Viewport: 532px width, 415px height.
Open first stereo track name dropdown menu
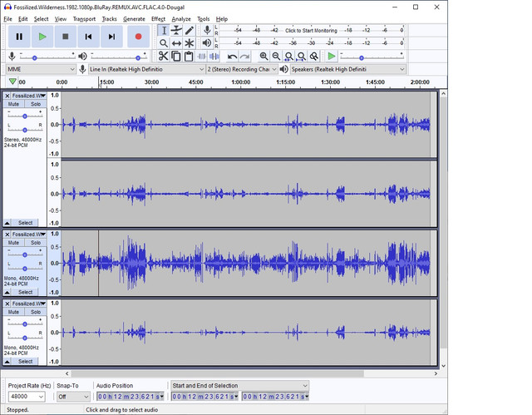(x=28, y=96)
